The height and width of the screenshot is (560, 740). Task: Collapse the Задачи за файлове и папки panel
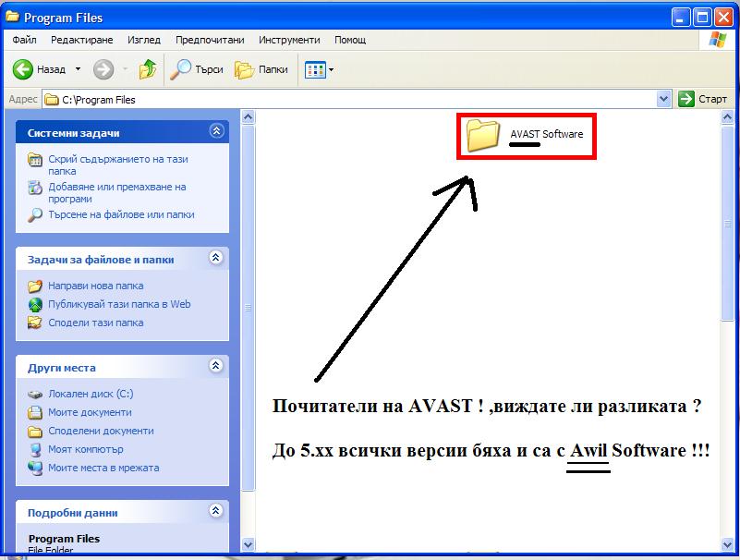[x=215, y=258]
